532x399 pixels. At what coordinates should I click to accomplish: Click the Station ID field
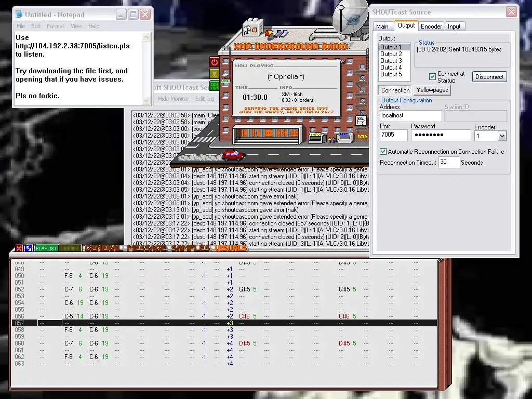pos(476,116)
